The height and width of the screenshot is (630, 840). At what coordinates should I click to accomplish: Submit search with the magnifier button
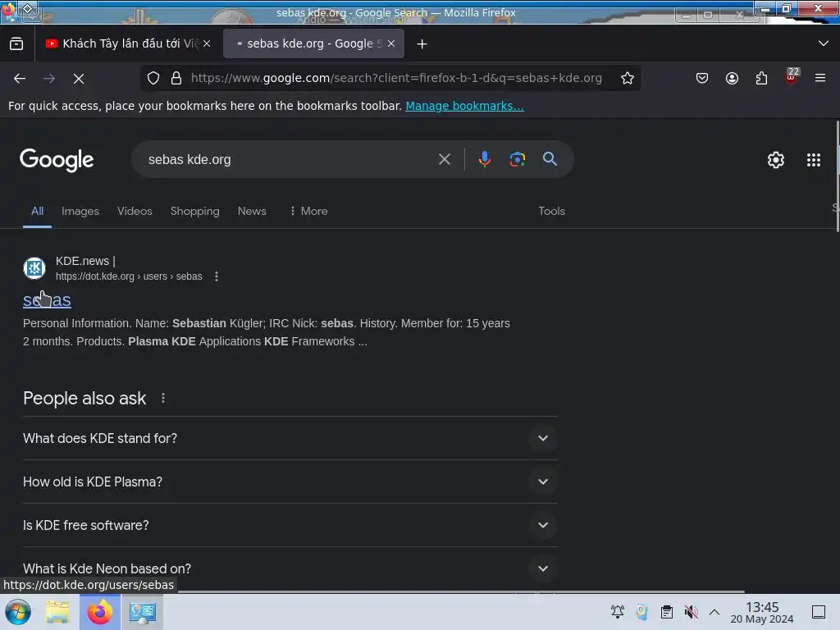pyautogui.click(x=550, y=158)
